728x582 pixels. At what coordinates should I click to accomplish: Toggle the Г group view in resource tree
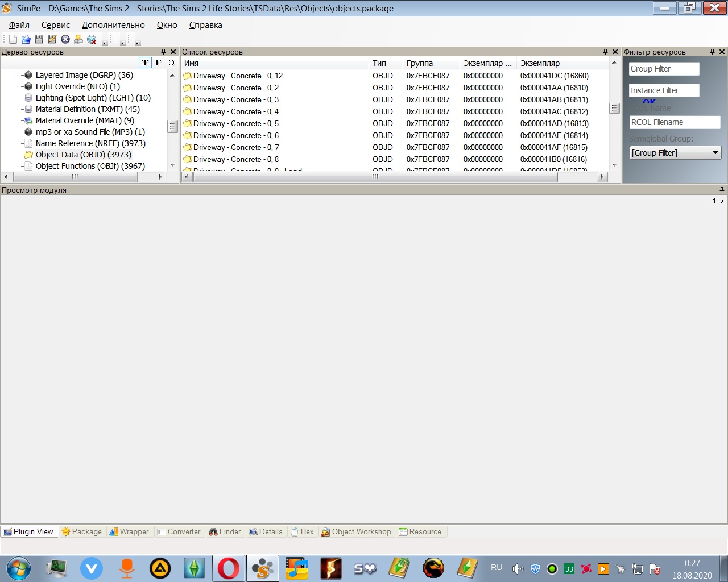pos(158,63)
